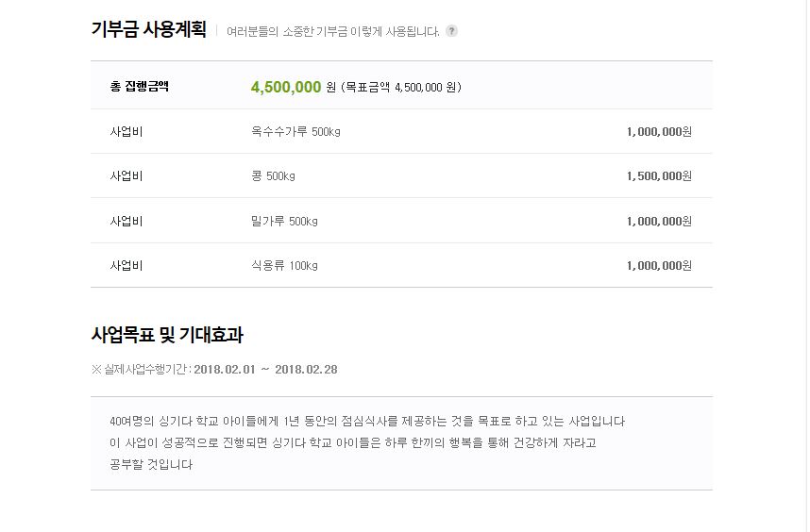This screenshot has height=532, width=810.
Task: Click the 총 집행금액 label
Action: [x=140, y=86]
